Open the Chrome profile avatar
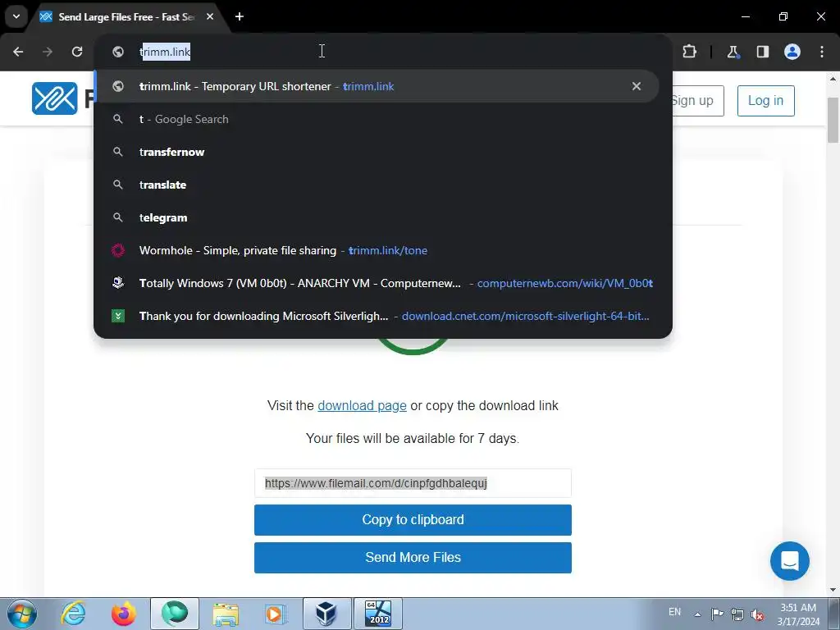Viewport: 840px width, 630px height. point(792,52)
